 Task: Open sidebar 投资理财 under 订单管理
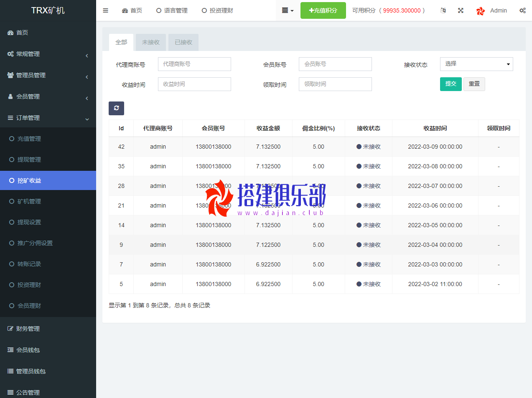(x=48, y=285)
